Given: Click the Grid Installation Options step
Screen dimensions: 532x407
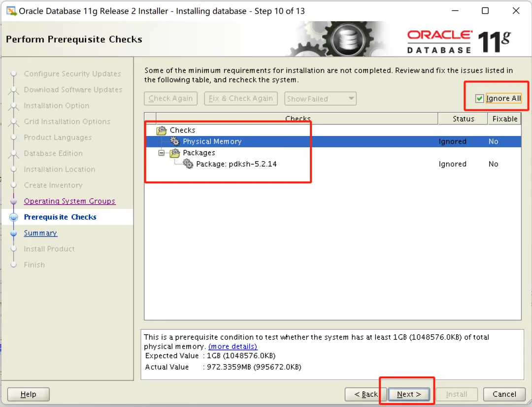Looking at the screenshot, I should 67,122.
